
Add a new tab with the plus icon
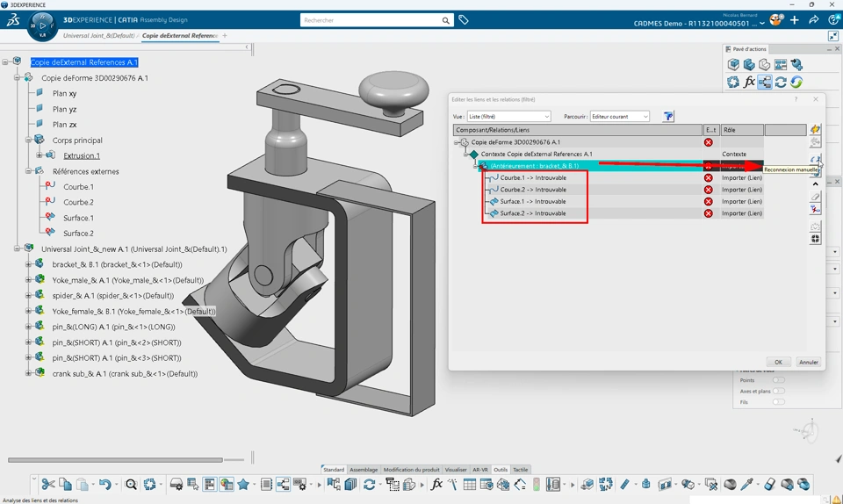[225, 35]
